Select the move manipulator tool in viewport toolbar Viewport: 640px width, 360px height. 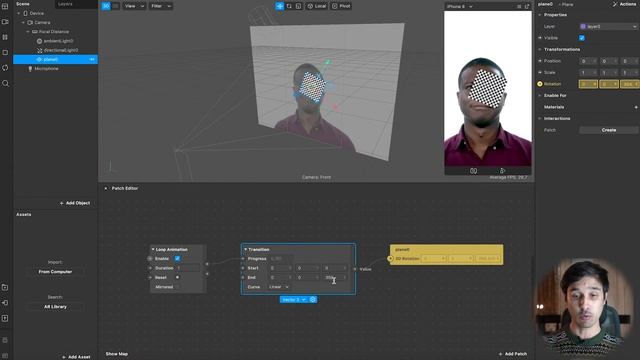click(x=280, y=6)
